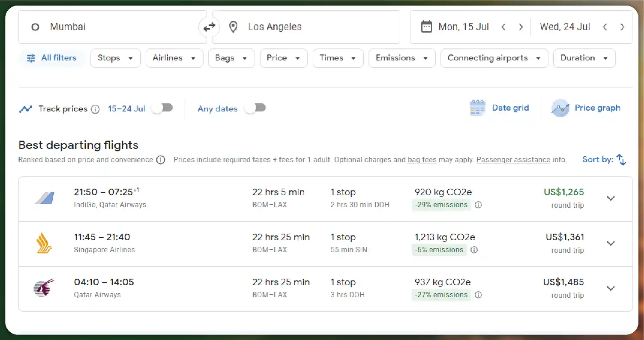Click the location pin icon beside Los Angeles
The width and height of the screenshot is (644, 340).
(233, 27)
